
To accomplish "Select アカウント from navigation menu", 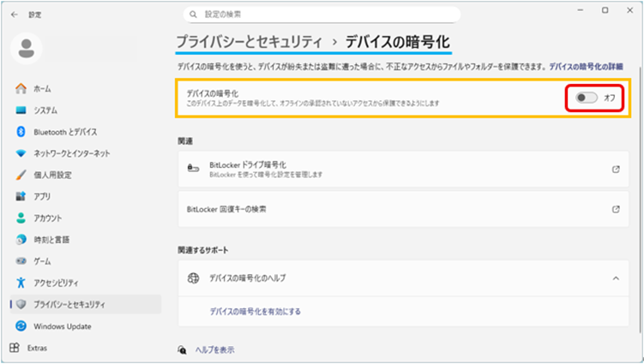I will coord(48,218).
